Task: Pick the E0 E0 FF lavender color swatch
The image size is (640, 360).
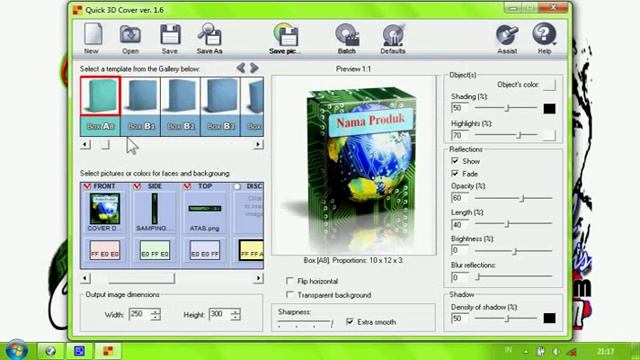Action: click(204, 250)
